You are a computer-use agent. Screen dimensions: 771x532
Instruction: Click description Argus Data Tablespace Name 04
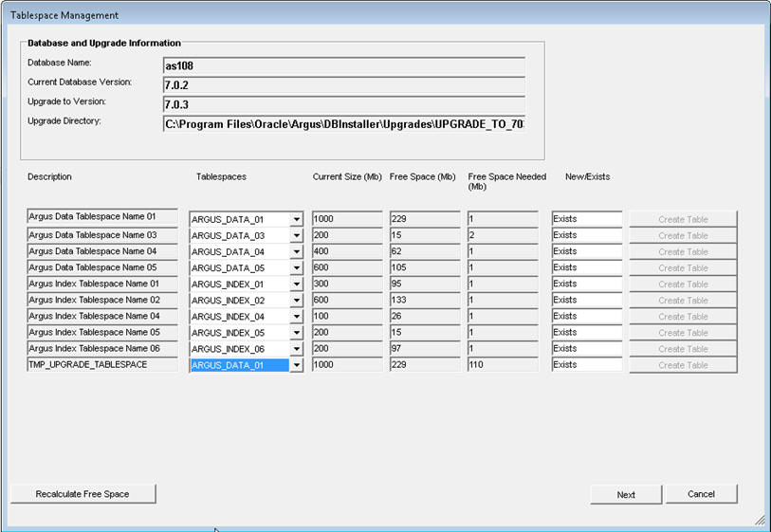coord(102,251)
